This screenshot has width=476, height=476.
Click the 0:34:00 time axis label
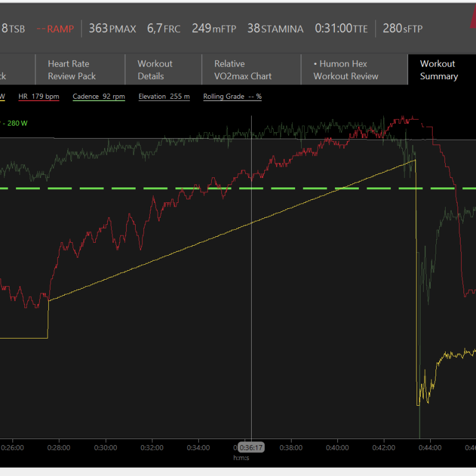coord(199,448)
